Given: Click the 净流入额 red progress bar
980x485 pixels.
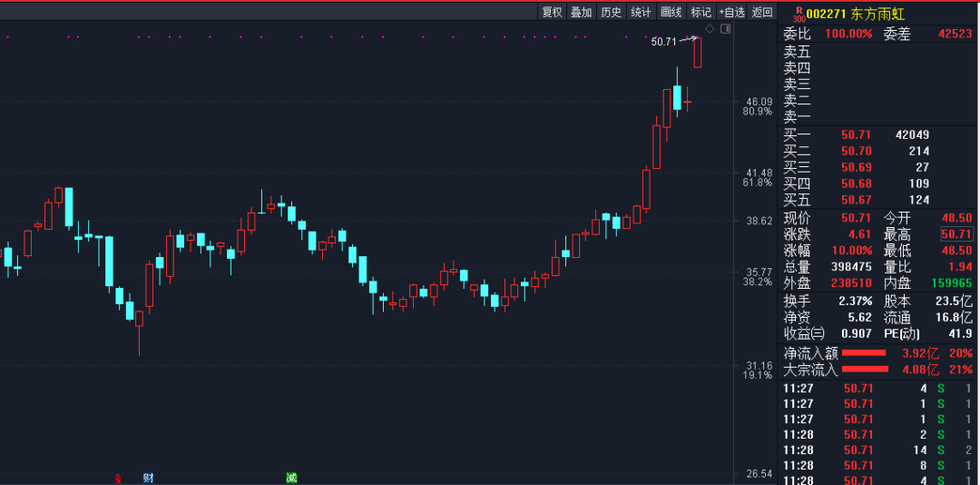Looking at the screenshot, I should point(865,353).
